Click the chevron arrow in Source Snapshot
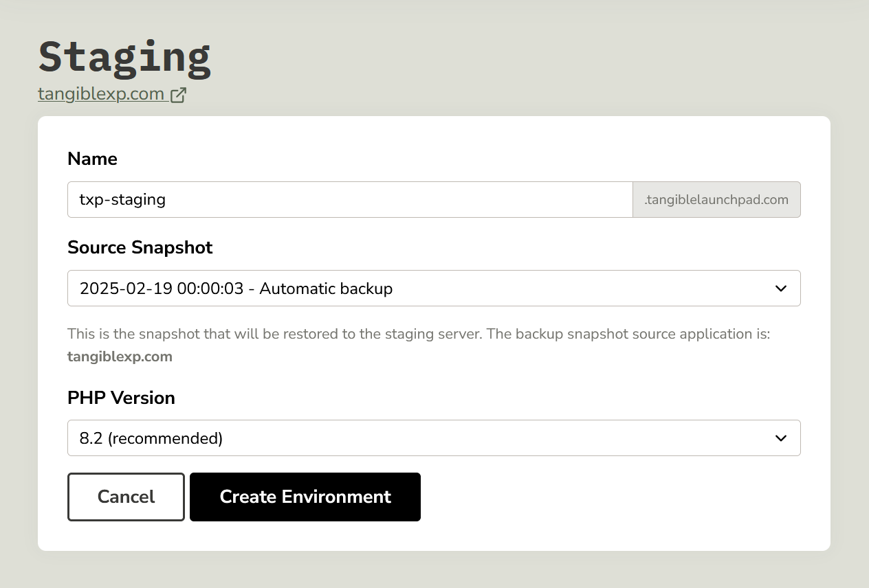 (780, 289)
